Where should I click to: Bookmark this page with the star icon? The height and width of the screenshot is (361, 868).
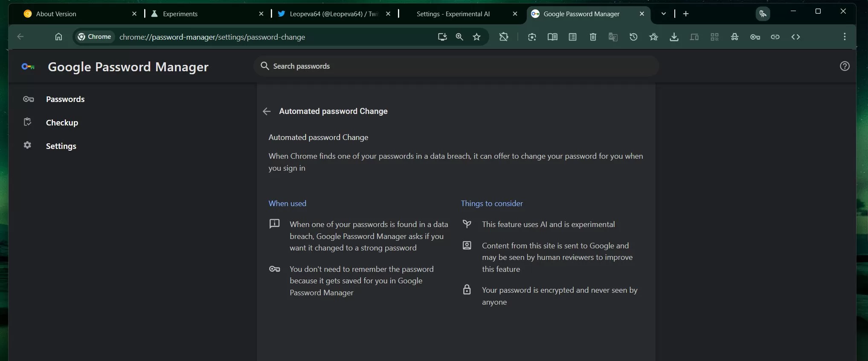(x=476, y=37)
